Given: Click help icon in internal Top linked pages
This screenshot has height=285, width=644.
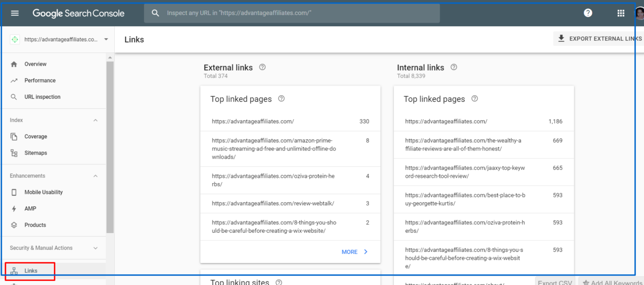Looking at the screenshot, I should (x=474, y=99).
